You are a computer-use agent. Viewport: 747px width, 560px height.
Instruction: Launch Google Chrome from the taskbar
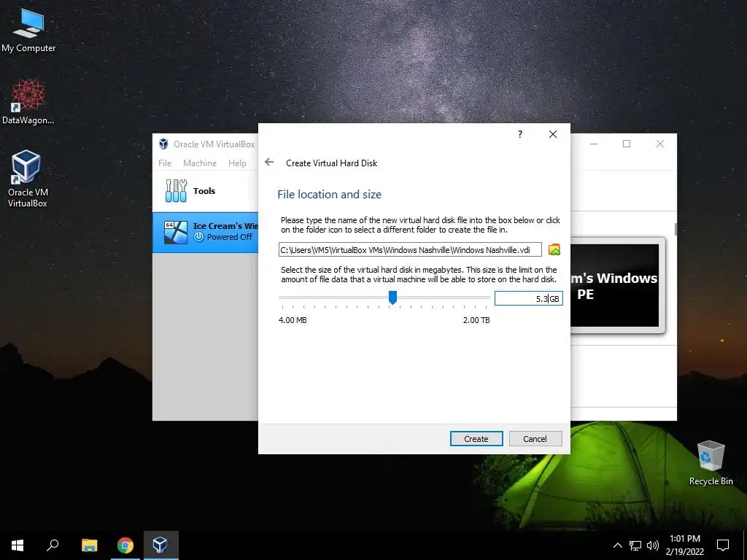coord(125,545)
